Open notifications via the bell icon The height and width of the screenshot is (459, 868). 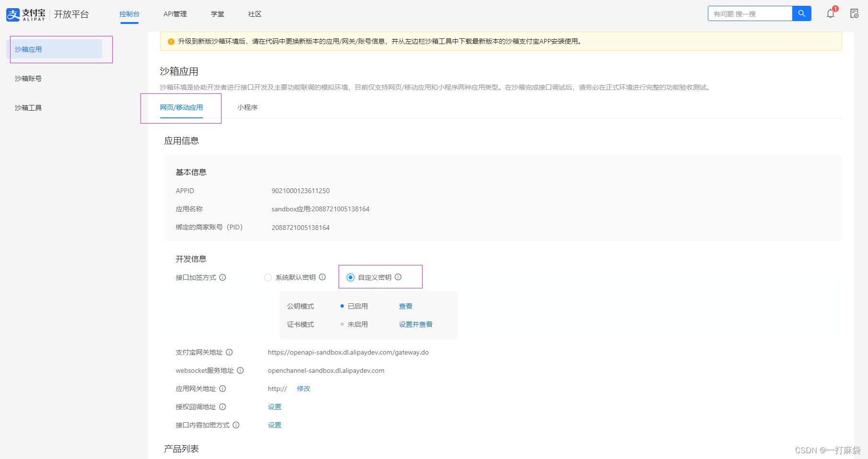click(x=830, y=14)
